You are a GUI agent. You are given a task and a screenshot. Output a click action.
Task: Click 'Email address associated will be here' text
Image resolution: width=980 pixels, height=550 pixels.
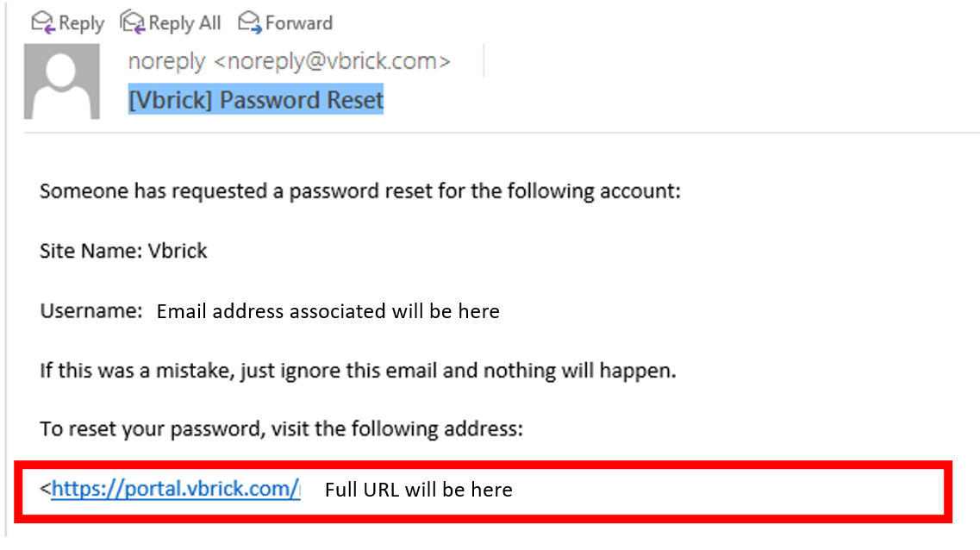pyautogui.click(x=328, y=311)
